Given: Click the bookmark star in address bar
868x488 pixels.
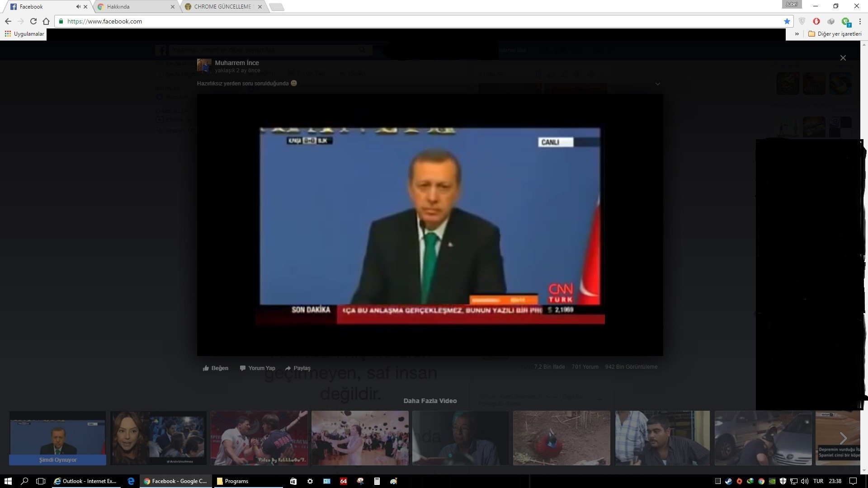Looking at the screenshot, I should tap(787, 21).
